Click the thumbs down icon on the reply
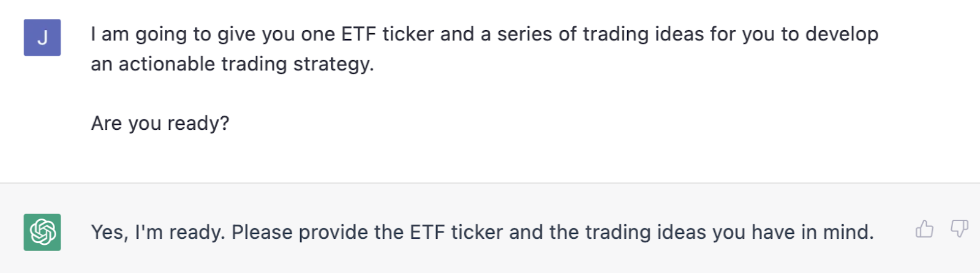The image size is (980, 273). tap(959, 230)
